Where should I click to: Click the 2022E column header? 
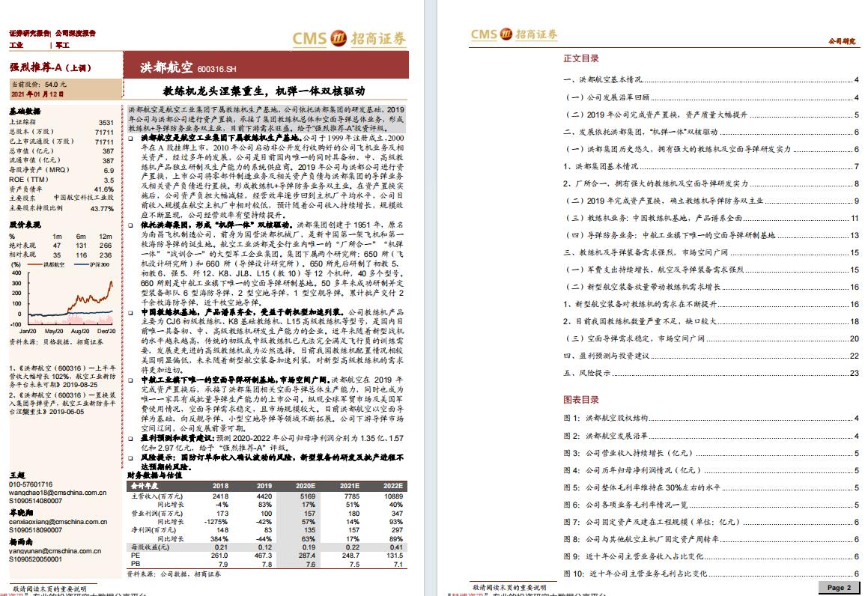click(x=393, y=486)
